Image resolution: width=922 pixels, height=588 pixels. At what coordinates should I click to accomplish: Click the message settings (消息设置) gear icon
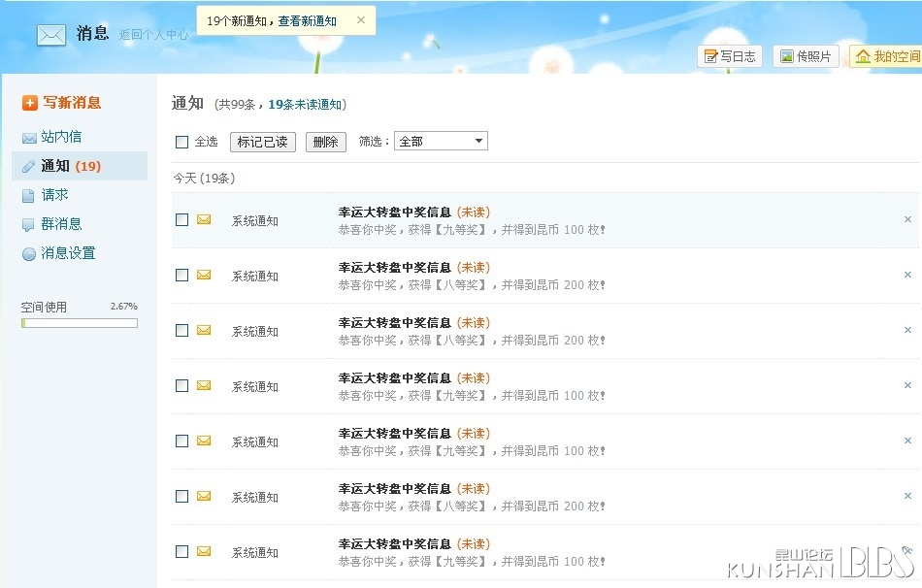tap(29, 254)
